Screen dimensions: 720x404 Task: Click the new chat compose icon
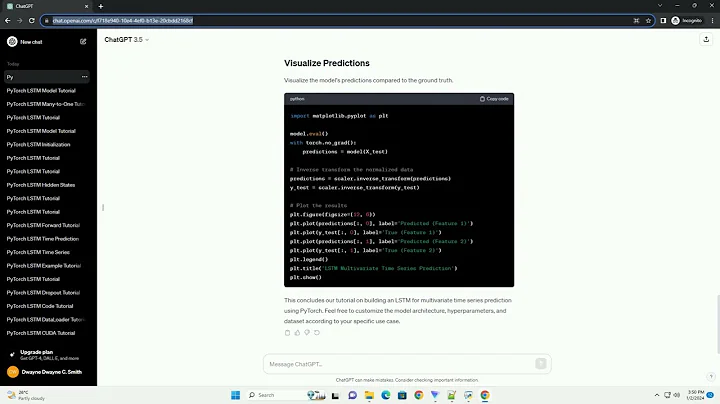83,42
